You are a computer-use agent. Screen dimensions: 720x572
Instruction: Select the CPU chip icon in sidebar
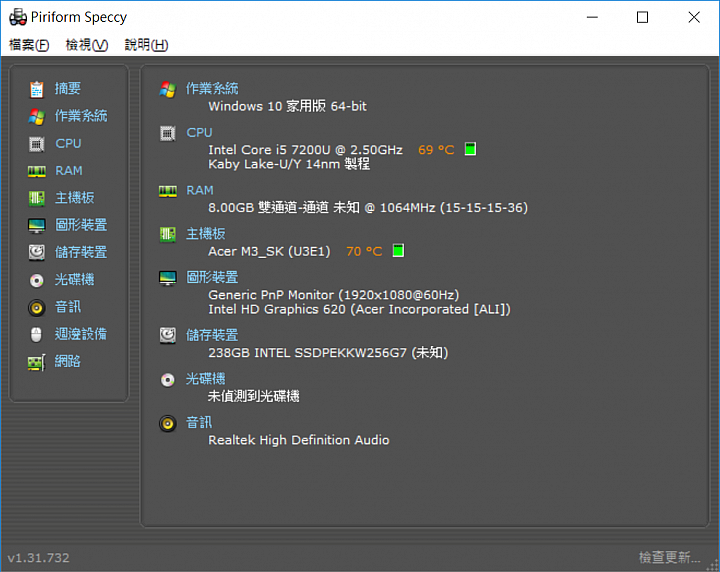[37, 144]
